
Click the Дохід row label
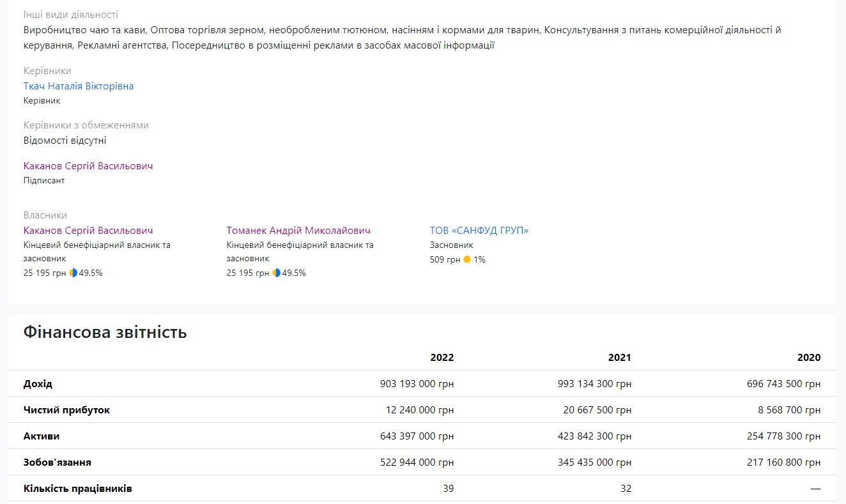[x=38, y=384]
